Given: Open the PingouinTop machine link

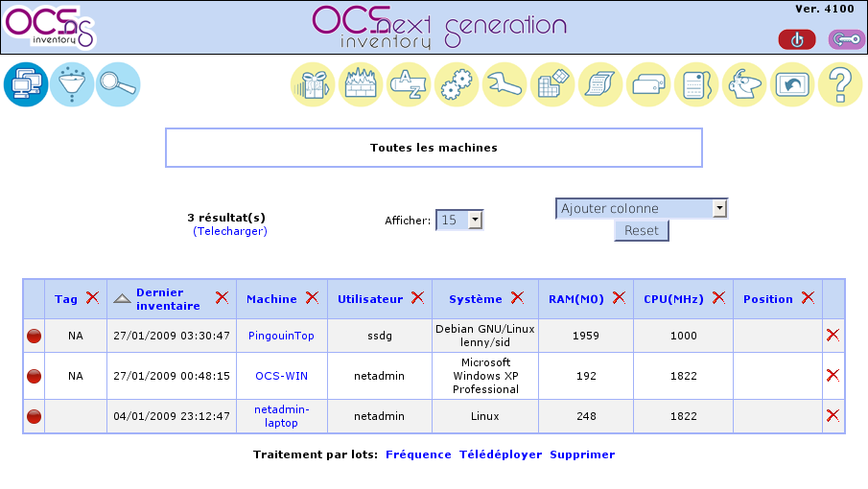Looking at the screenshot, I should point(281,336).
